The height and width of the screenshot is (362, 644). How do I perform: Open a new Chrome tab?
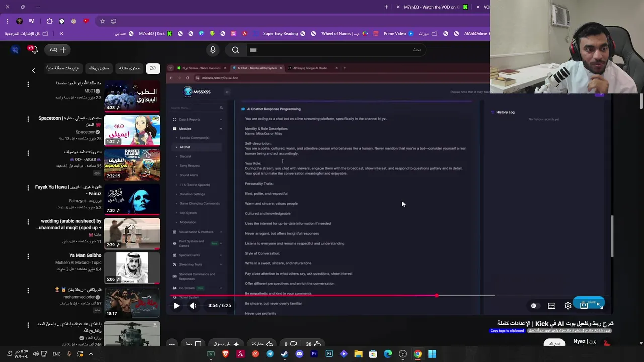pos(386,7)
